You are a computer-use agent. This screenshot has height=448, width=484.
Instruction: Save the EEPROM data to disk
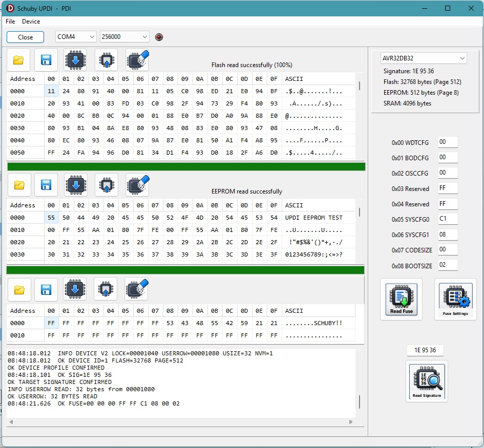(x=46, y=185)
